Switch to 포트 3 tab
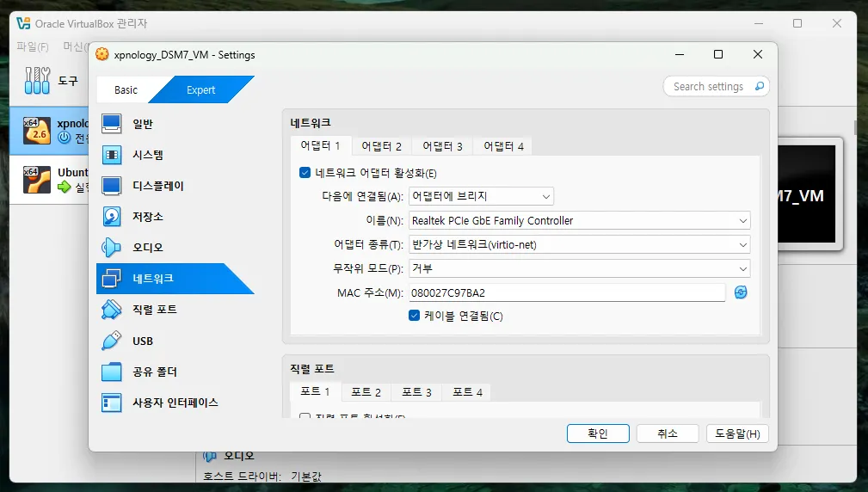 [x=416, y=392]
